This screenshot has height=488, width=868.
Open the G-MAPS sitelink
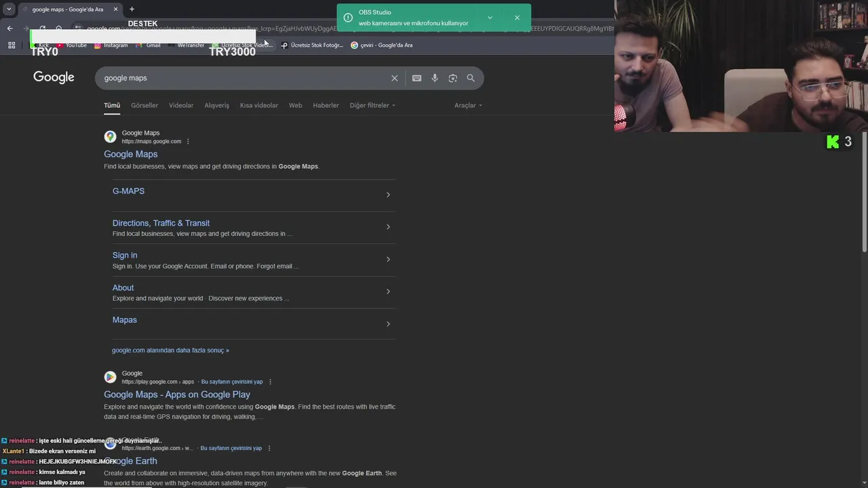click(x=128, y=191)
